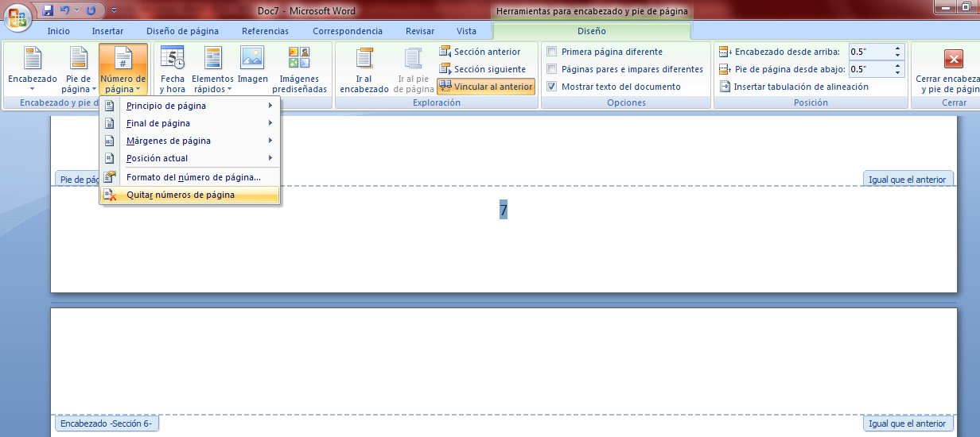Switch to Referencias tab
The image size is (980, 437).
[265, 31]
